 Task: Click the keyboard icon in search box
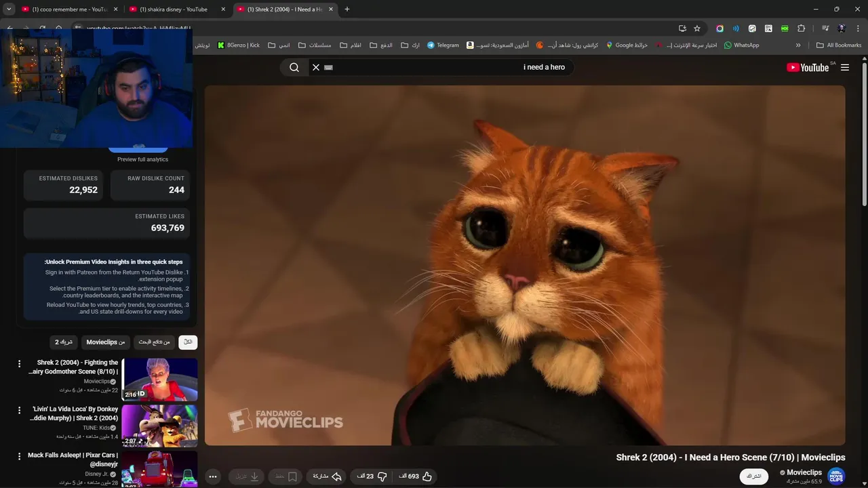click(329, 67)
